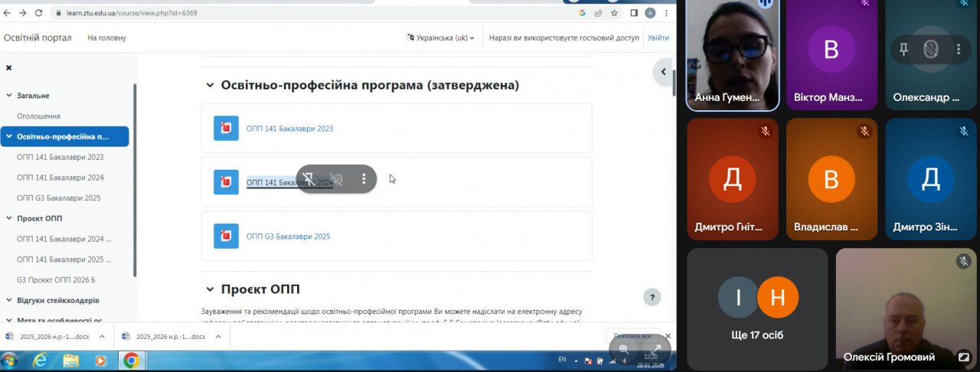
Task: Zoom in on the shared screen
Action: pyautogui.click(x=624, y=349)
